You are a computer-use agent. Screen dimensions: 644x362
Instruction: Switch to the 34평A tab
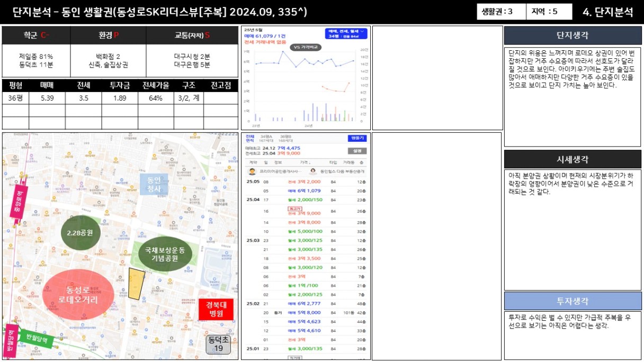click(267, 138)
